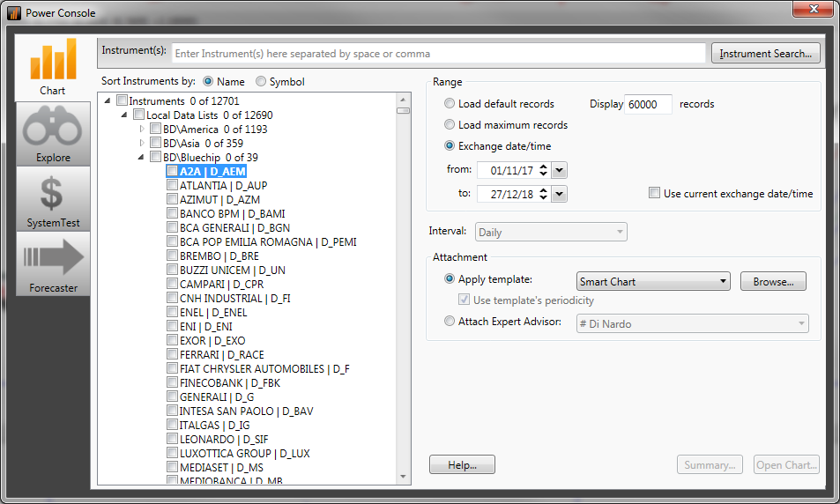840x504 pixels.
Task: Collapse the BD\Bluechip node
Action: click(x=140, y=157)
